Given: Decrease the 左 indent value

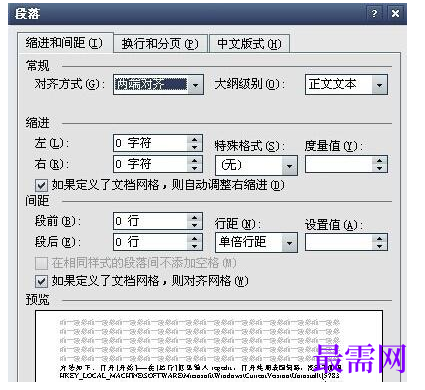Looking at the screenshot, I should click(x=195, y=147).
